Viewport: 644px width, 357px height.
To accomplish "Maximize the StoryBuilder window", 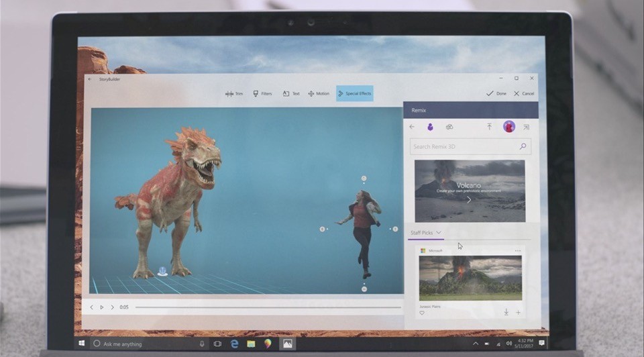I will pos(517,78).
